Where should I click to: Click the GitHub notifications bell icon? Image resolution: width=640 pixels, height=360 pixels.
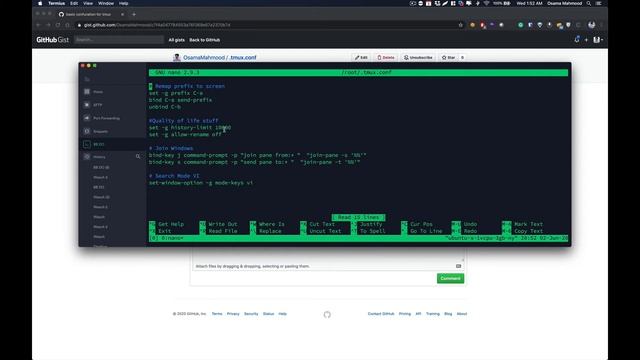[x=577, y=40]
